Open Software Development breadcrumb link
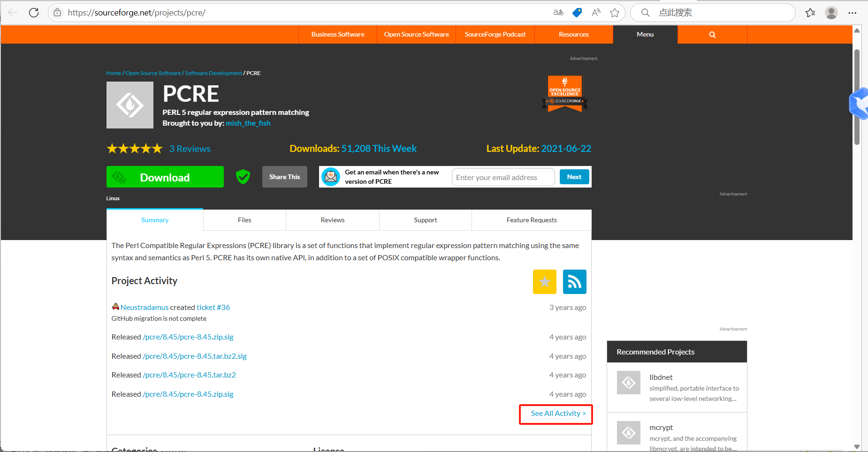868x452 pixels. coord(213,73)
